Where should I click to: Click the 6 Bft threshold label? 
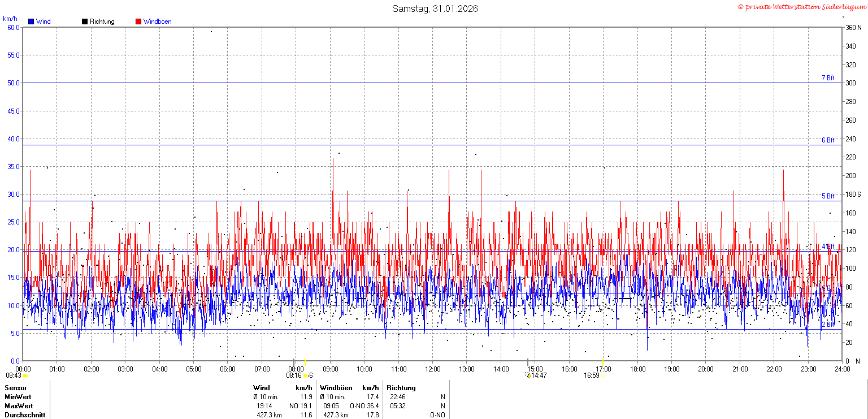828,140
